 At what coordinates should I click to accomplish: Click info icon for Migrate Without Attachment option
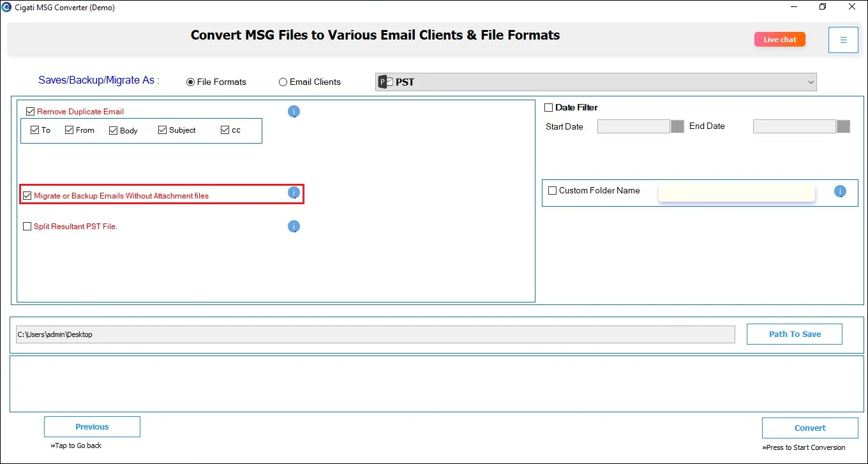294,193
